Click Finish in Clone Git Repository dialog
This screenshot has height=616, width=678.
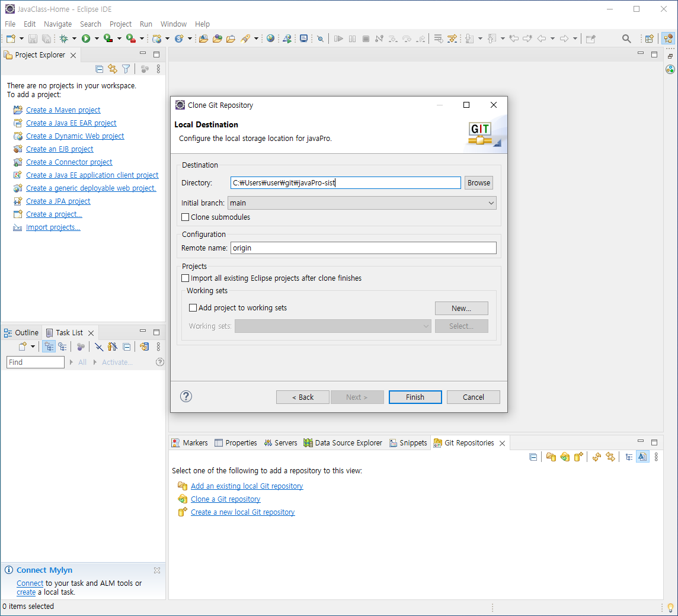click(415, 397)
